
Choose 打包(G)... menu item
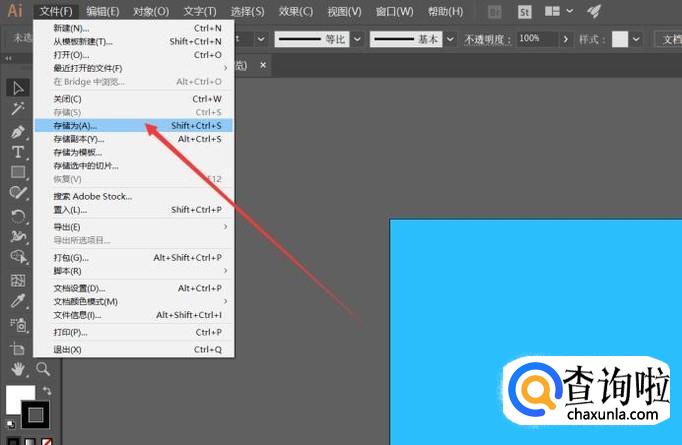(x=134, y=258)
